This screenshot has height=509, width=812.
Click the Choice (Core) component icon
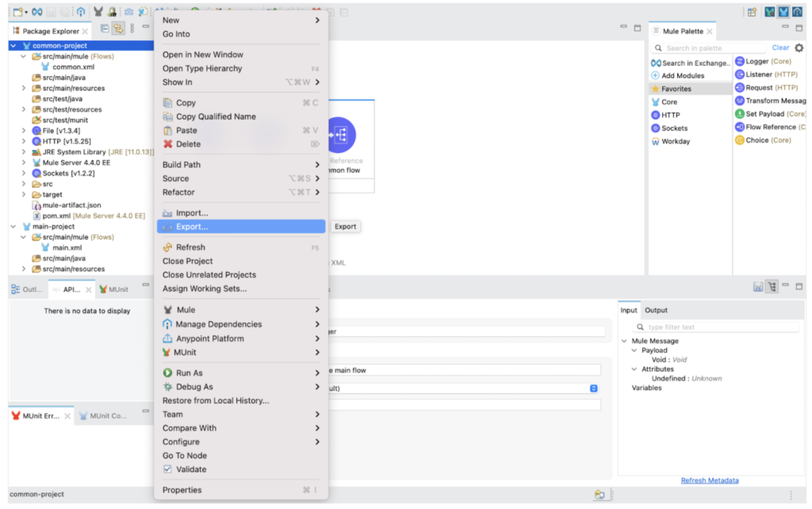coord(739,140)
